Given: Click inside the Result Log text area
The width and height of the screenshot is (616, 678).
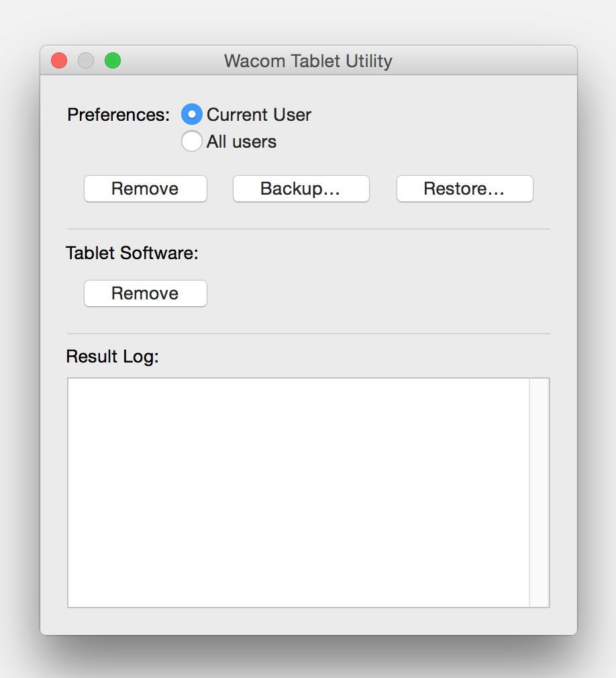Looking at the screenshot, I should 299,493.
